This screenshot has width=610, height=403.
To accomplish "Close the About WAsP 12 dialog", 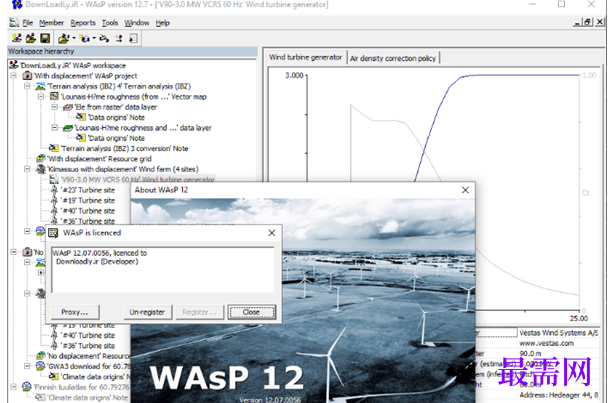I will [x=465, y=190].
